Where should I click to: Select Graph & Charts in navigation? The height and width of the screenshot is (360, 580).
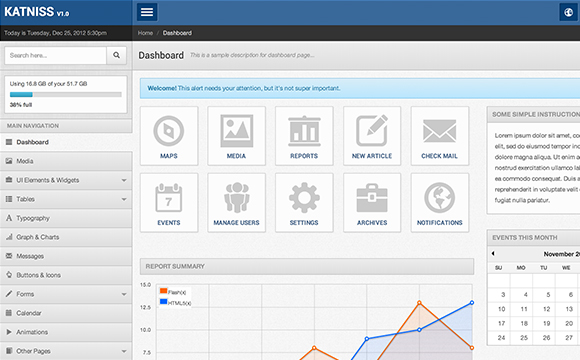66,237
